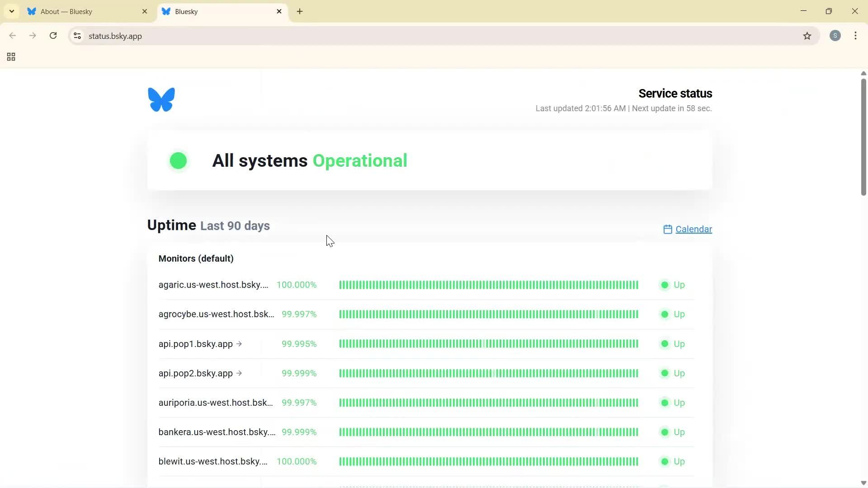Reload the current page
868x488 pixels.
(x=53, y=36)
